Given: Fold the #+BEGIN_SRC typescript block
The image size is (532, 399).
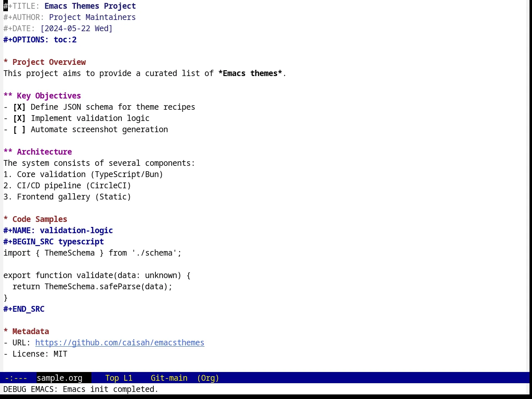Looking at the screenshot, I should click(54, 242).
